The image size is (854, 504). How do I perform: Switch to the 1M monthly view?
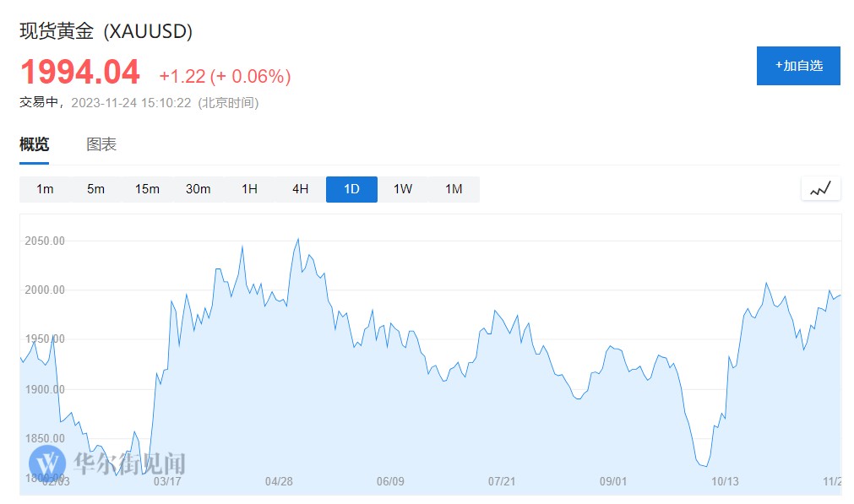pos(454,189)
